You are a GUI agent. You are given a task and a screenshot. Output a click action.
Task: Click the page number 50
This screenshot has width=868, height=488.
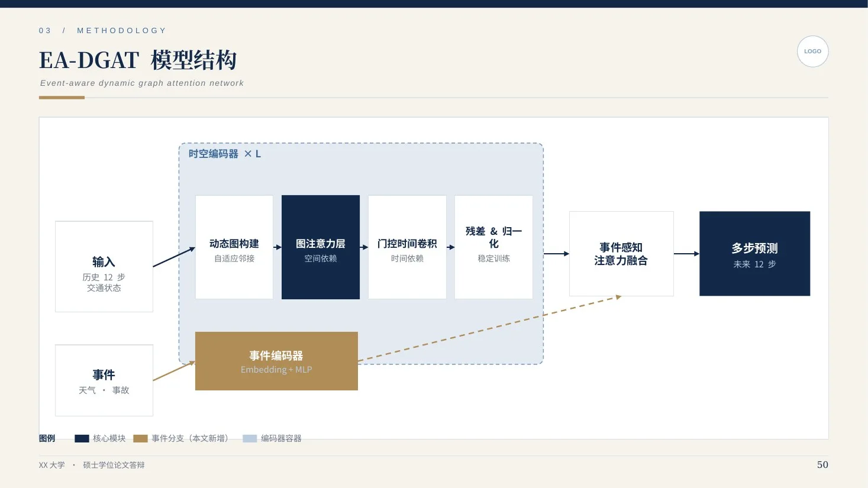click(822, 465)
